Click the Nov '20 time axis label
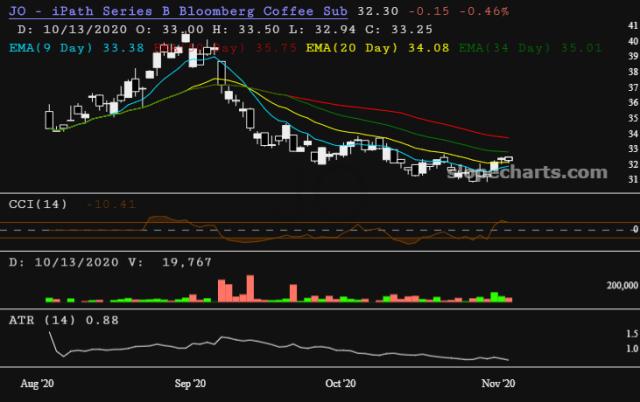 498,384
